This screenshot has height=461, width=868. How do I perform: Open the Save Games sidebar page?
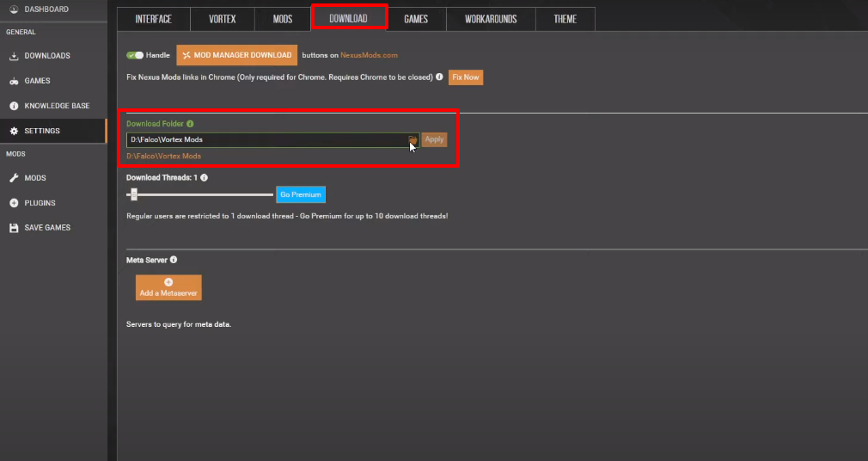[53, 228]
